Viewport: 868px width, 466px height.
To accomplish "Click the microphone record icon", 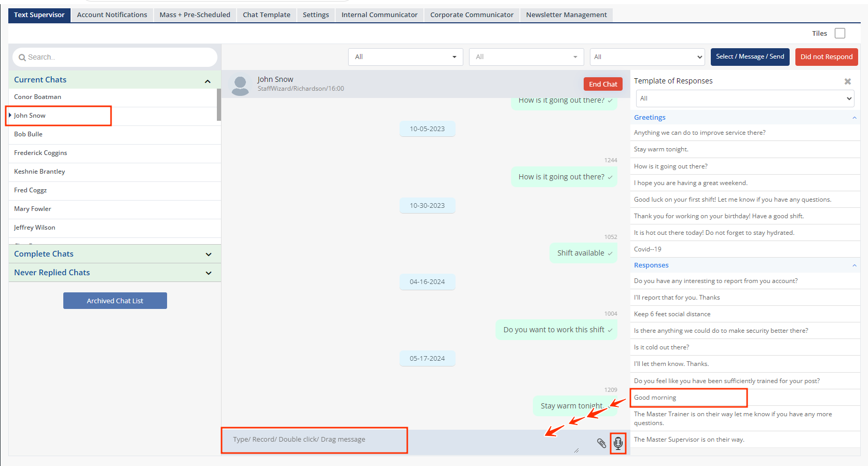I will 618,443.
